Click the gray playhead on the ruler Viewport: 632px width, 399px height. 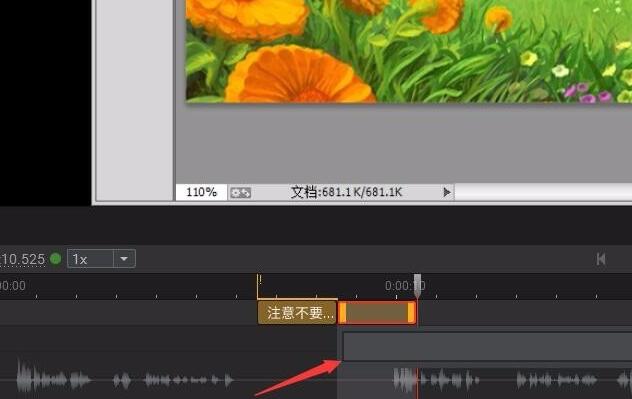coord(418,285)
